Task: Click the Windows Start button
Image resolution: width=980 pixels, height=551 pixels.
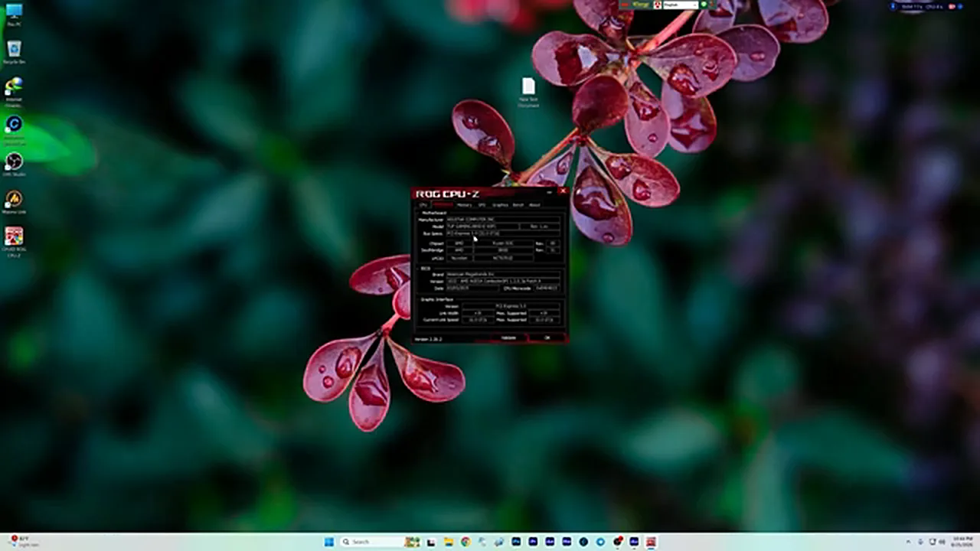Action: click(x=329, y=542)
